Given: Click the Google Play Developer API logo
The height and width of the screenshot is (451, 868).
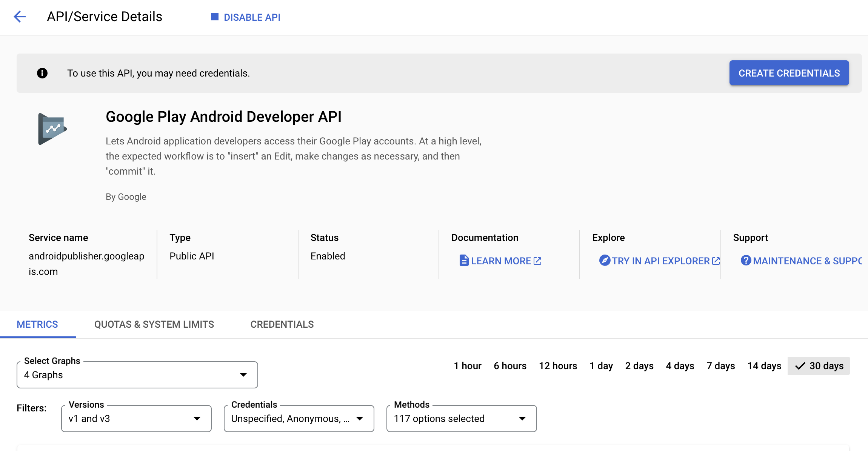Looking at the screenshot, I should [x=52, y=129].
